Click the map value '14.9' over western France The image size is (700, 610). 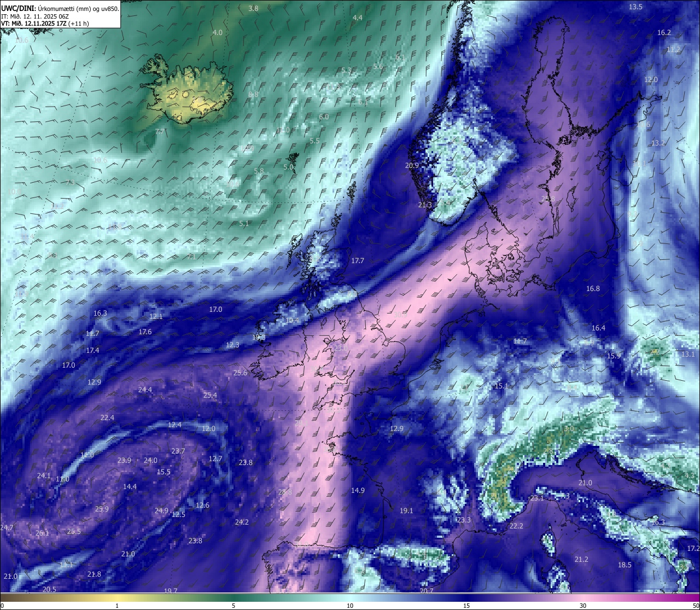(x=358, y=491)
